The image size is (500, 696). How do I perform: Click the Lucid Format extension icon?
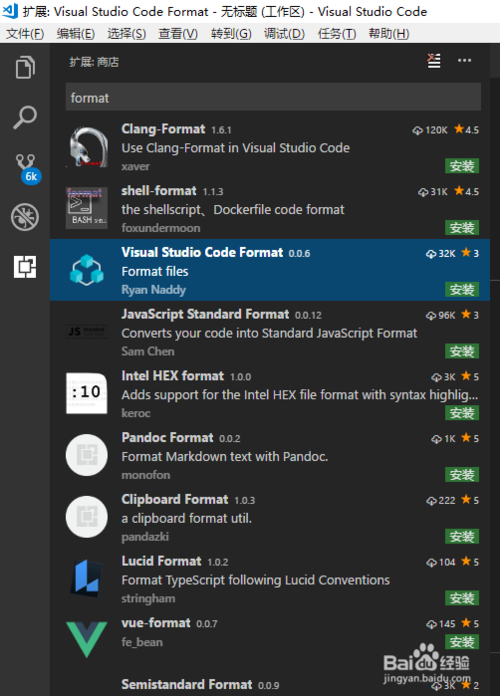[87, 577]
